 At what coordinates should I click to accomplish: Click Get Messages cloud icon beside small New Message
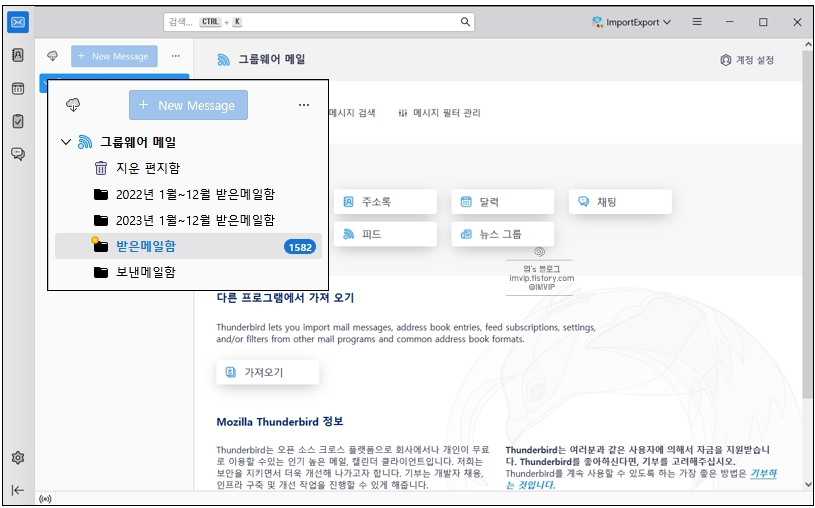[x=52, y=56]
